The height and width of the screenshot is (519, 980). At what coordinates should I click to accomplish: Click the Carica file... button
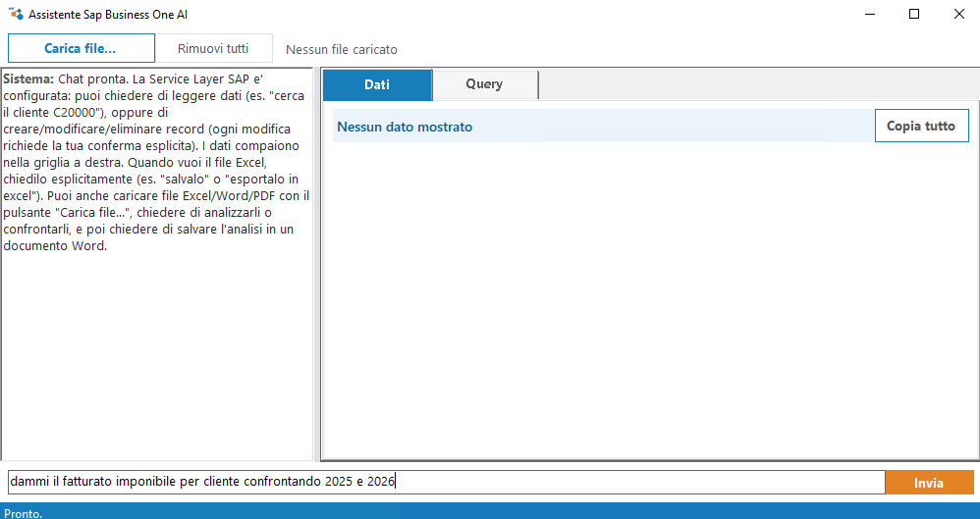82,48
